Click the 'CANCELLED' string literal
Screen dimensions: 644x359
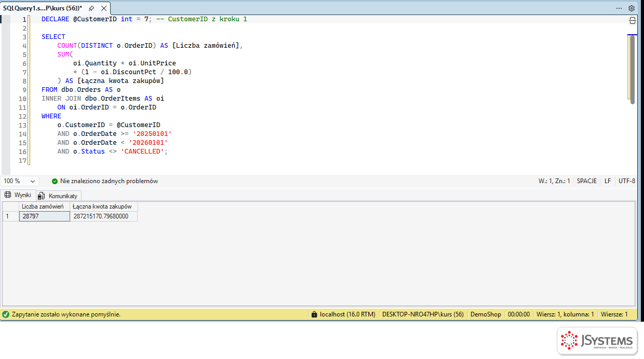pyautogui.click(x=142, y=151)
